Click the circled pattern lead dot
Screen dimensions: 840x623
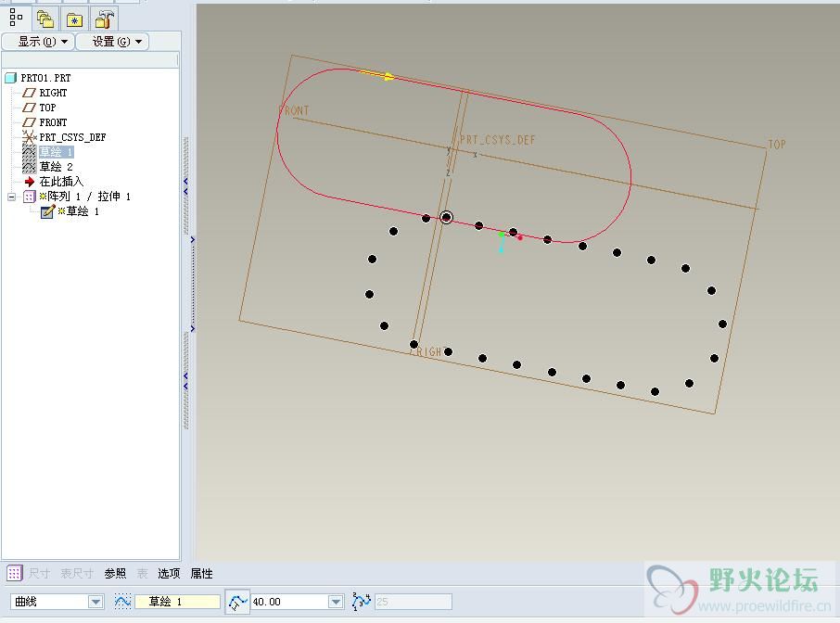(x=446, y=217)
